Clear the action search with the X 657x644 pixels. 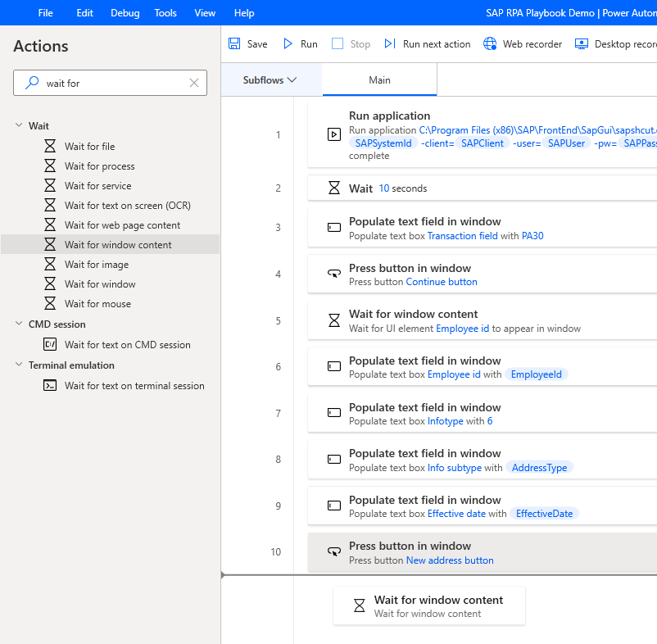(x=194, y=83)
